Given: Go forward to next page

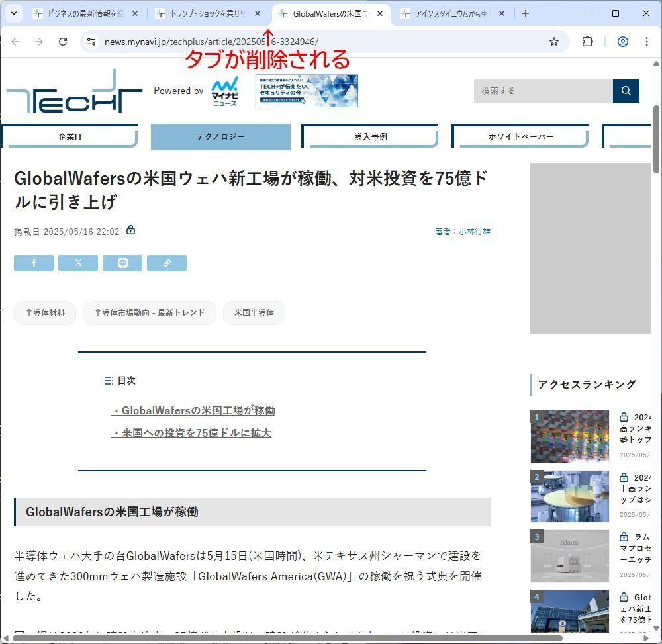Looking at the screenshot, I should coord(39,41).
